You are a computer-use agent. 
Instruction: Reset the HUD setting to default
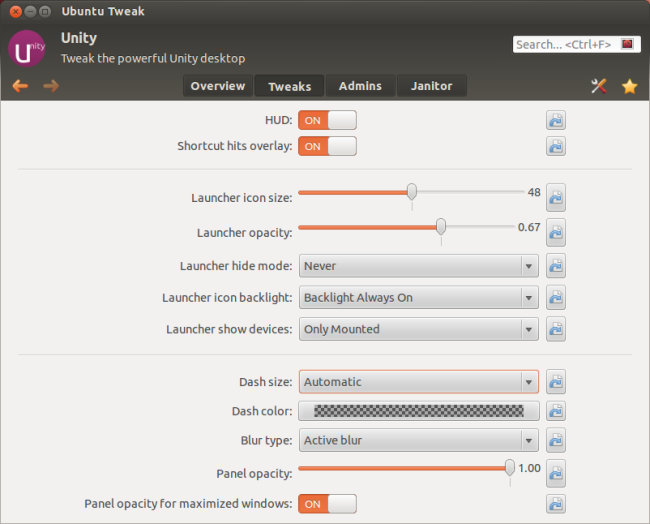[555, 120]
